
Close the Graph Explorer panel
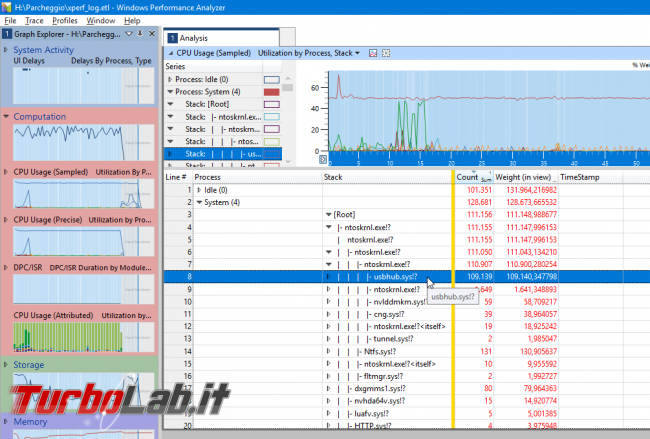(x=152, y=34)
